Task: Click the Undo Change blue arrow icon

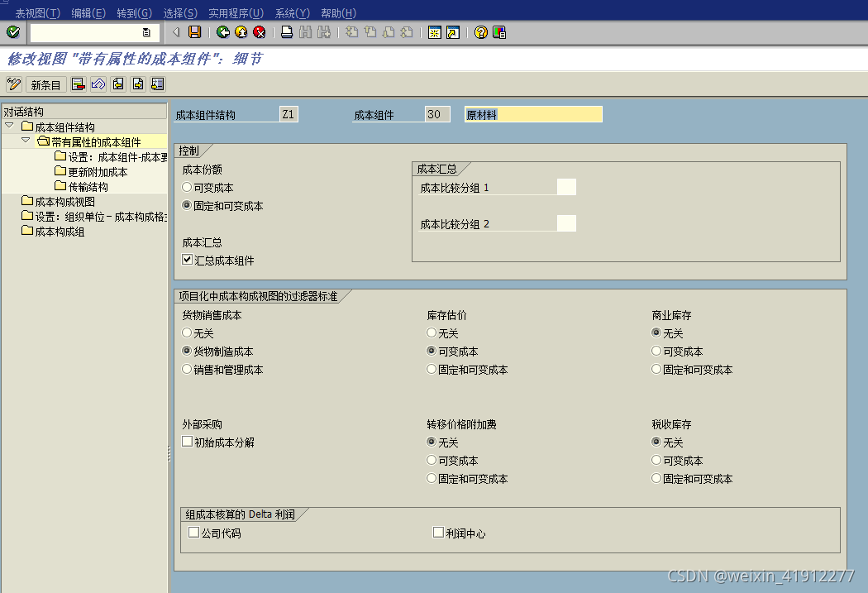Action: coord(98,84)
